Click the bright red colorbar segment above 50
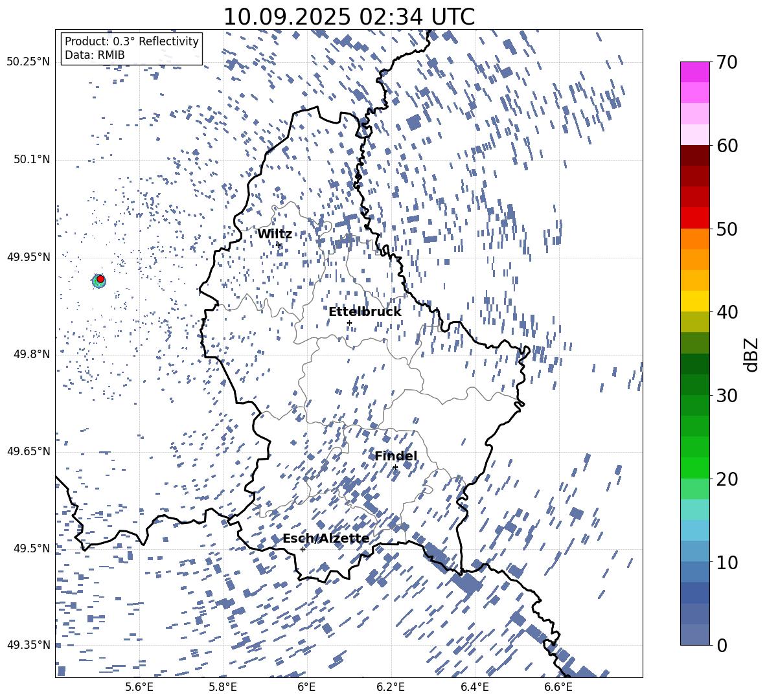The height and width of the screenshot is (700, 767). coord(695,218)
